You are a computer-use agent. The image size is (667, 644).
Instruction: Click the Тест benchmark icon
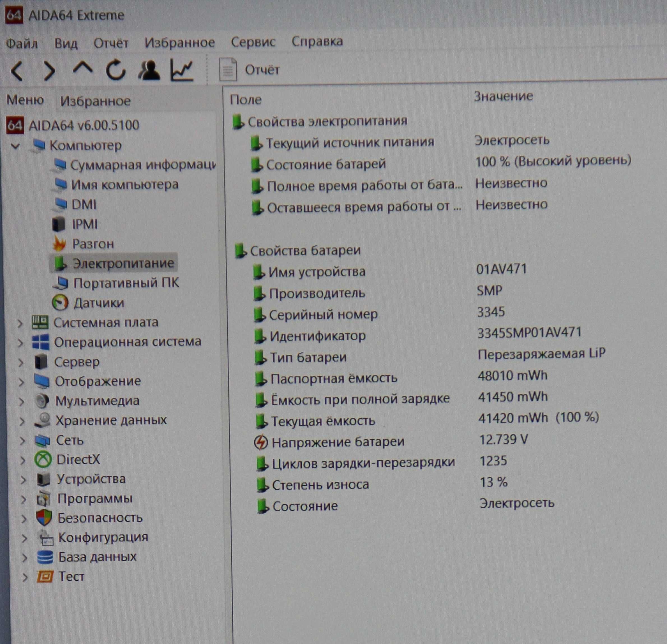[45, 577]
